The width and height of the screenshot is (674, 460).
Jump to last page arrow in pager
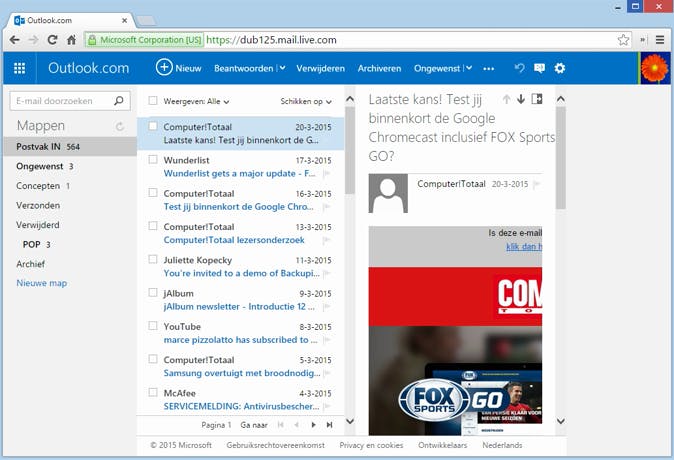[329, 425]
